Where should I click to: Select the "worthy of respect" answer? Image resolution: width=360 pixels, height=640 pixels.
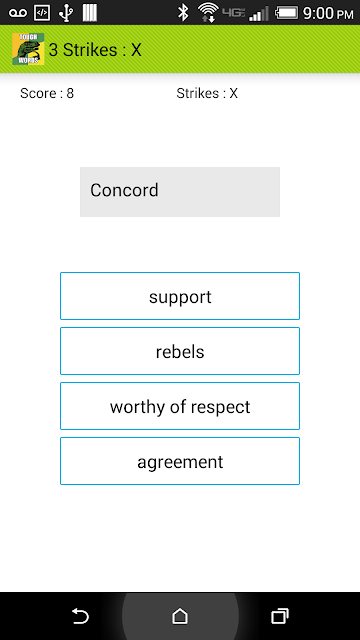[x=180, y=406]
